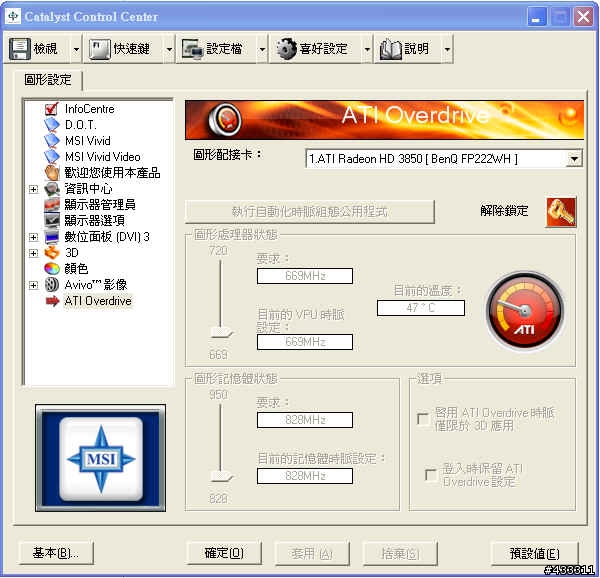Select the 顏色 tree entry

click(76, 269)
